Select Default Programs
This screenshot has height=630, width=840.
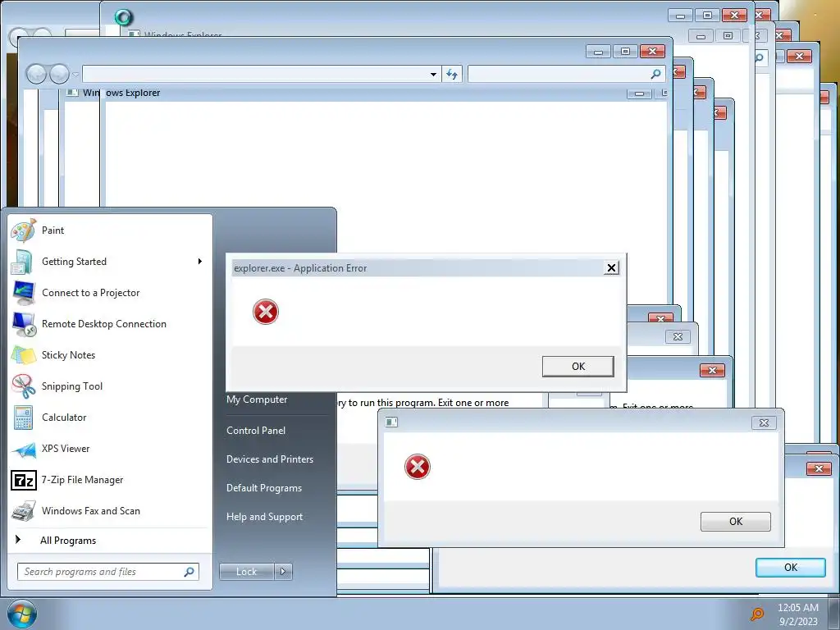263,488
